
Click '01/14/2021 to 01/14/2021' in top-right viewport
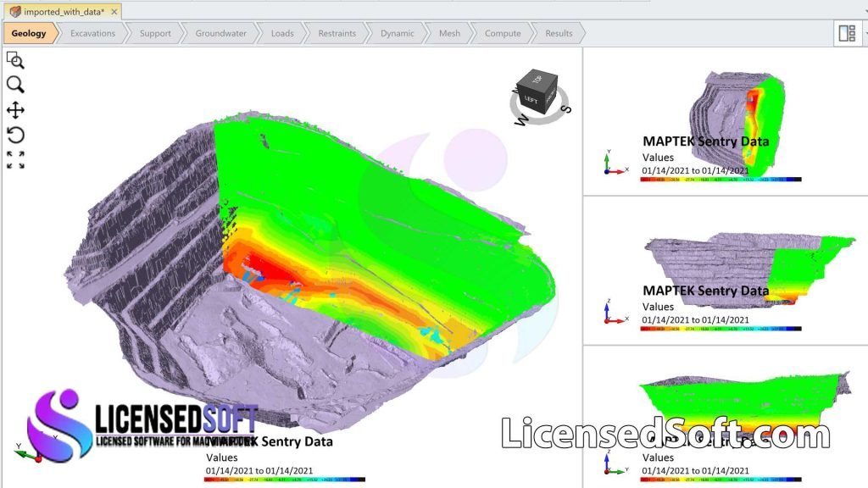click(695, 170)
